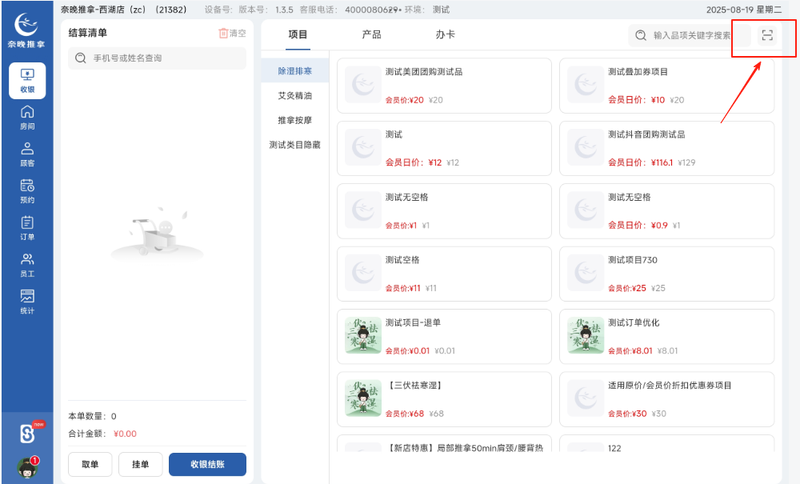Click the 客服电话 4000080629 text
Viewport: 800px width, 484px height.
pos(349,10)
